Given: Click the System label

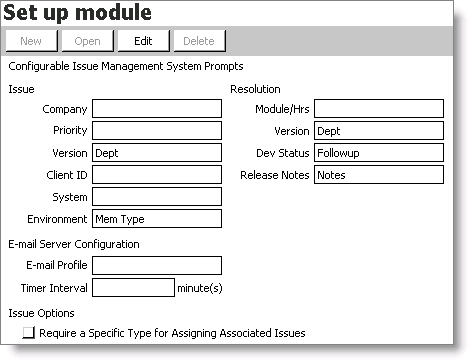Looking at the screenshot, I should point(70,197).
